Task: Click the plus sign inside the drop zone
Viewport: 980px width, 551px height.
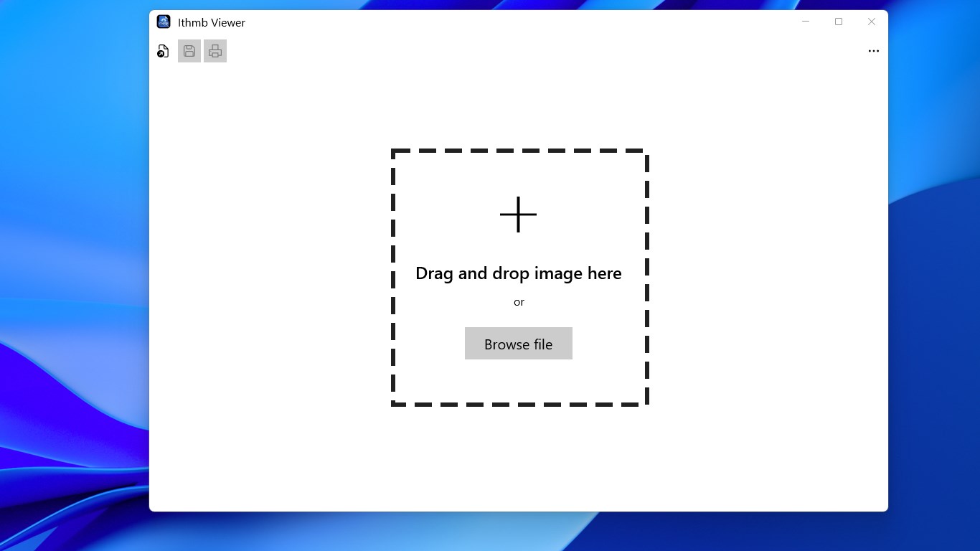Action: click(518, 214)
